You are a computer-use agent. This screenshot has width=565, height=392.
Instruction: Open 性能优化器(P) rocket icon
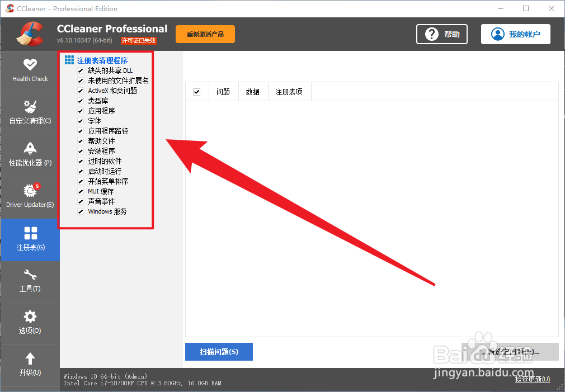point(30,148)
